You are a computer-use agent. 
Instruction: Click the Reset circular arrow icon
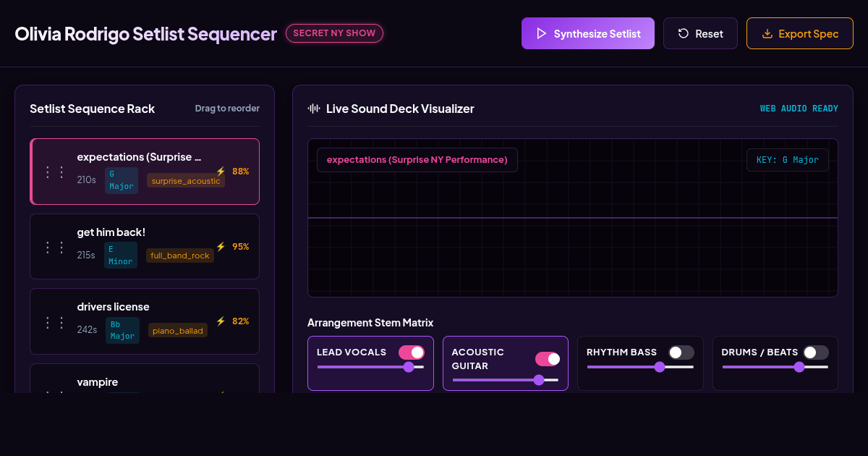pos(683,33)
